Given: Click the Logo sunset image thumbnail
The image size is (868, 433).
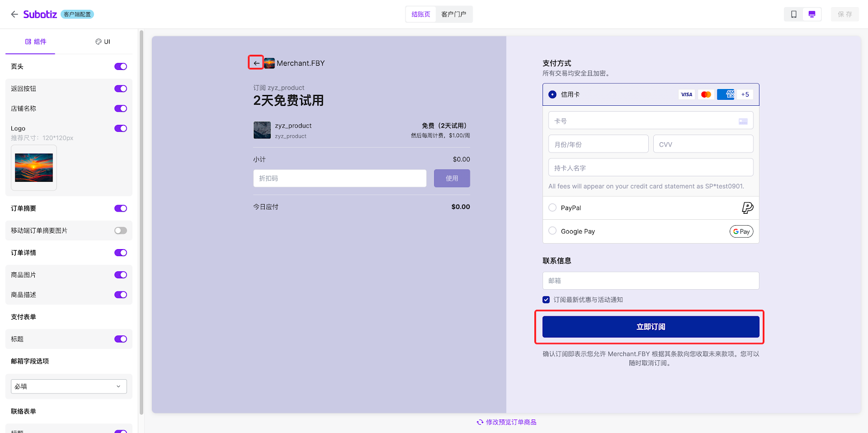Looking at the screenshot, I should (x=34, y=168).
